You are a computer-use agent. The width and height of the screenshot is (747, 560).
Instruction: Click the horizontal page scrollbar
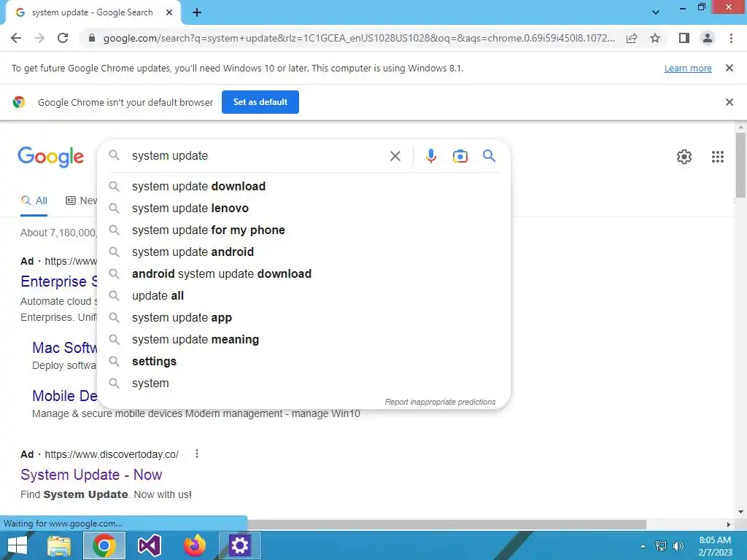(447, 524)
